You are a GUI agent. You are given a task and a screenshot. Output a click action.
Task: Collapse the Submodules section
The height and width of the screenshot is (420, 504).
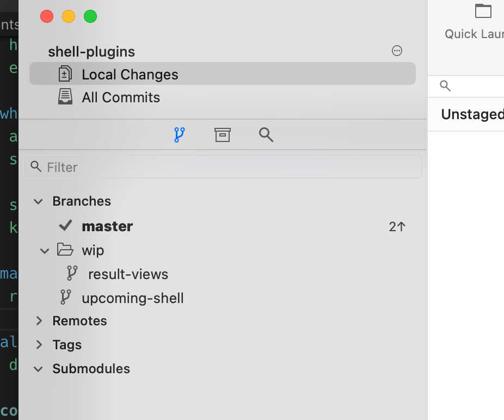point(38,368)
